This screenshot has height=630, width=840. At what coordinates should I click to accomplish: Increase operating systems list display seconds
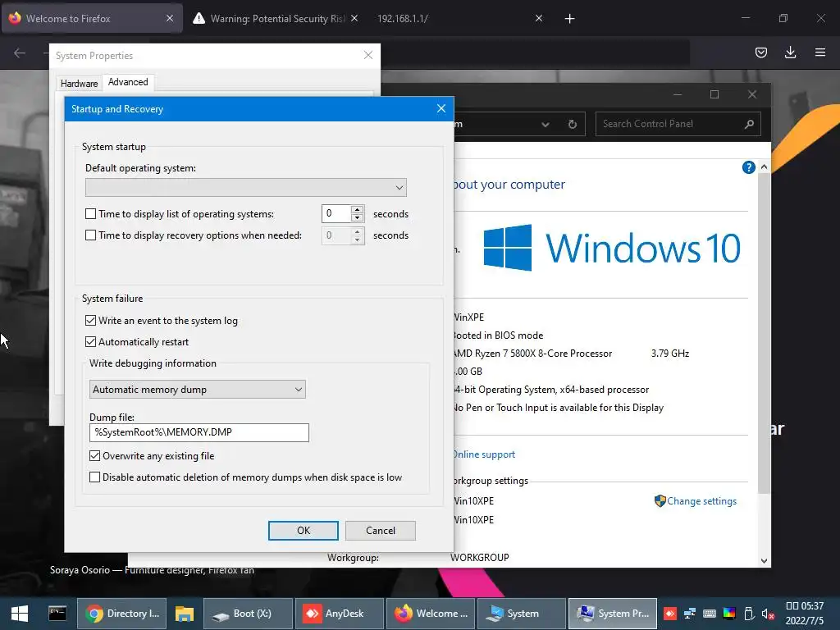tap(358, 209)
